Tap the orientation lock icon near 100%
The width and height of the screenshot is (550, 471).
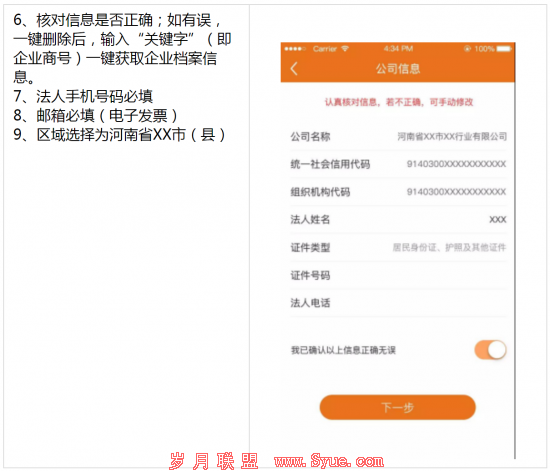coord(467,49)
